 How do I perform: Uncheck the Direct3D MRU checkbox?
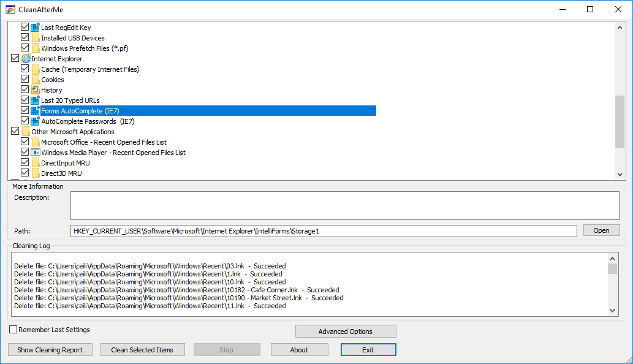pyautogui.click(x=25, y=173)
